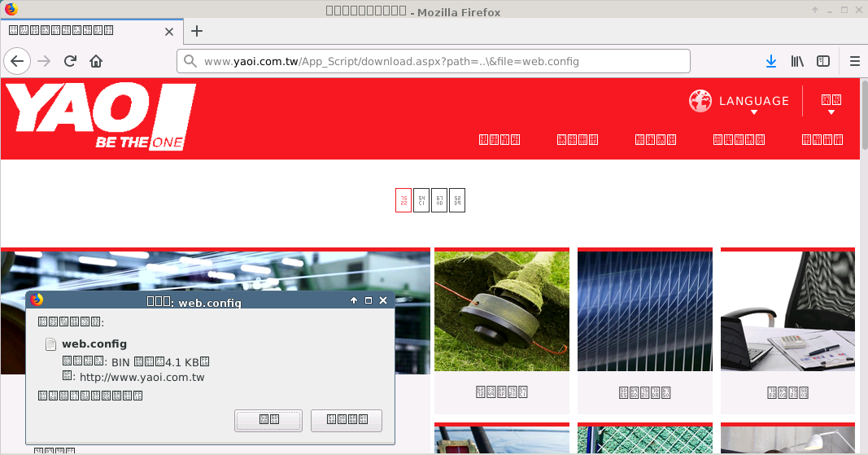Click the first button in download dialog
The height and width of the screenshot is (455, 868).
pyautogui.click(x=268, y=420)
